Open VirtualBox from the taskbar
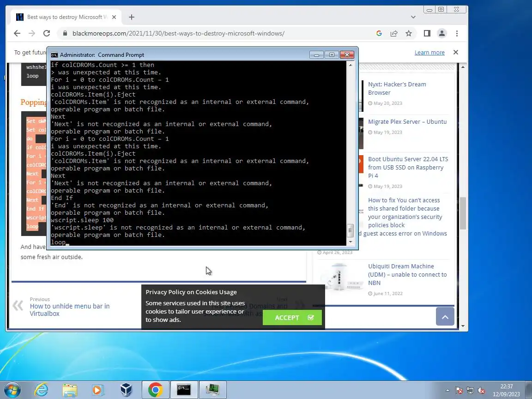The image size is (532, 399). [x=126, y=390]
